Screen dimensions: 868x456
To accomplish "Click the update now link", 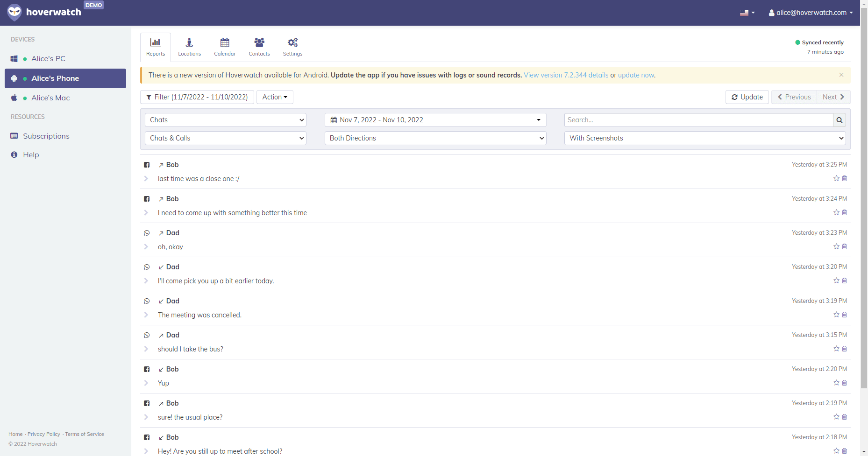I will coord(636,75).
